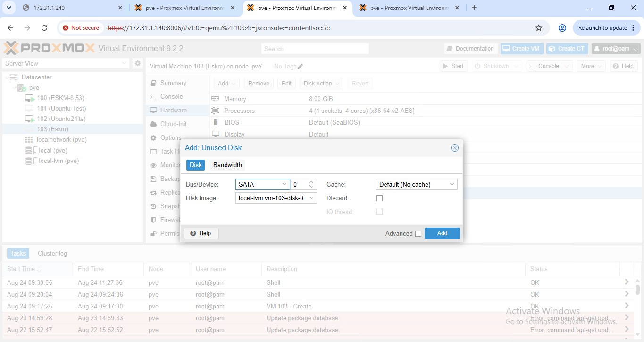The image size is (644, 342).
Task: Open the Add dropdown in the Hardware toolbar
Action: click(226, 84)
